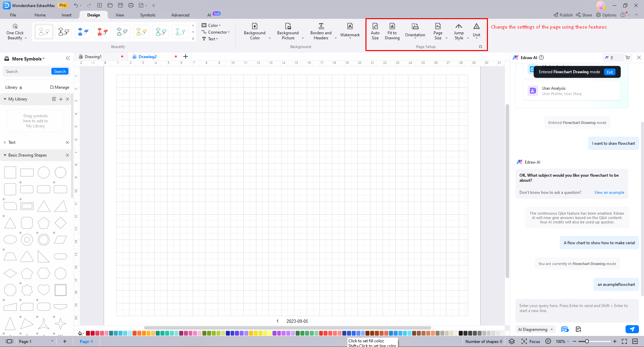Switch to the Home tab
This screenshot has height=347, width=644.
coord(40,15)
